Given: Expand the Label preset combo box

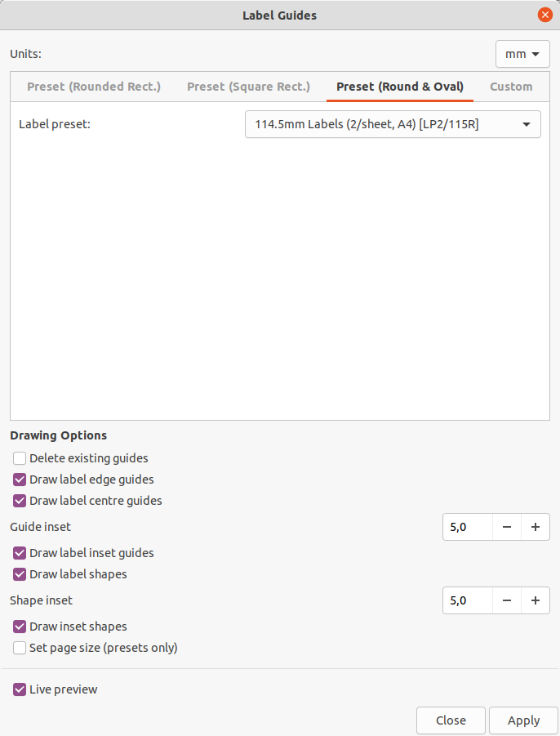Looking at the screenshot, I should 393,124.
